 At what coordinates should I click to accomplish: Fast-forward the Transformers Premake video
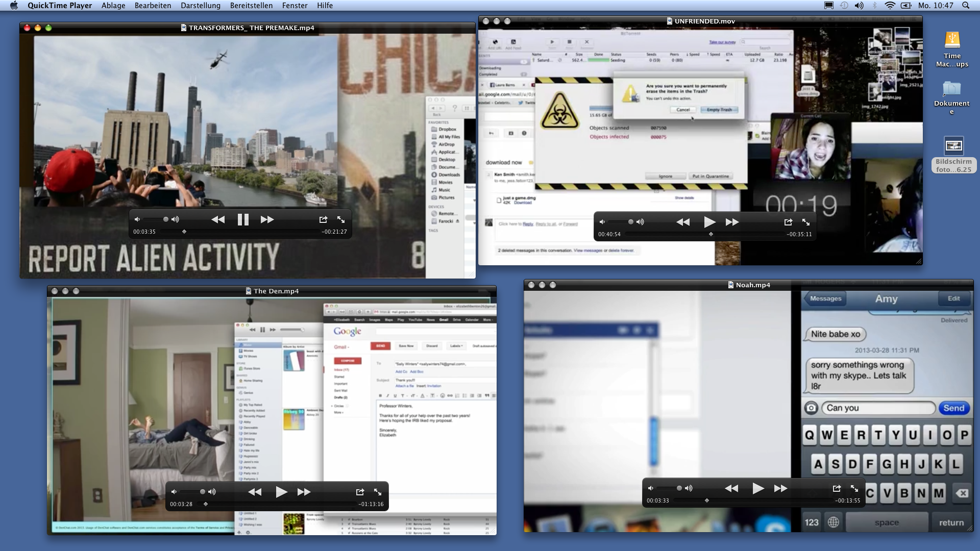tap(267, 219)
